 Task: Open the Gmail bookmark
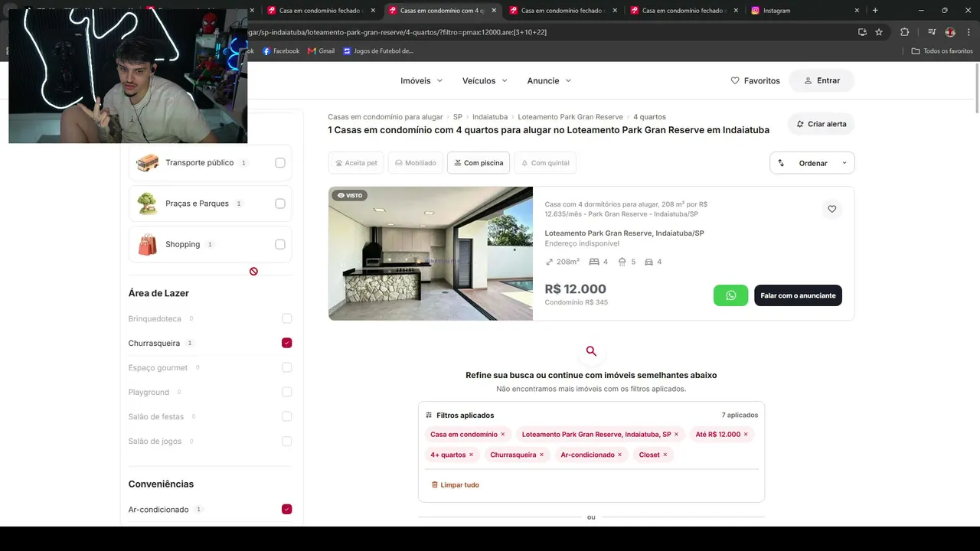tap(321, 51)
